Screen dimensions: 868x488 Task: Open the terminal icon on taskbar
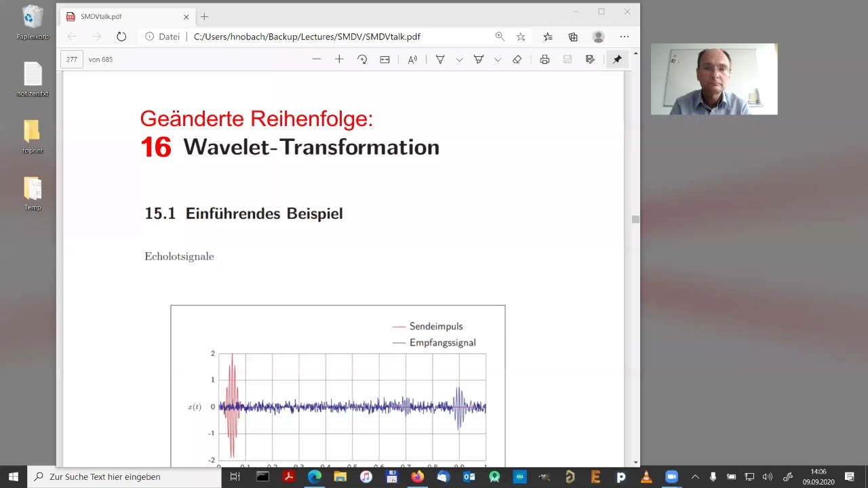pyautogui.click(x=262, y=476)
